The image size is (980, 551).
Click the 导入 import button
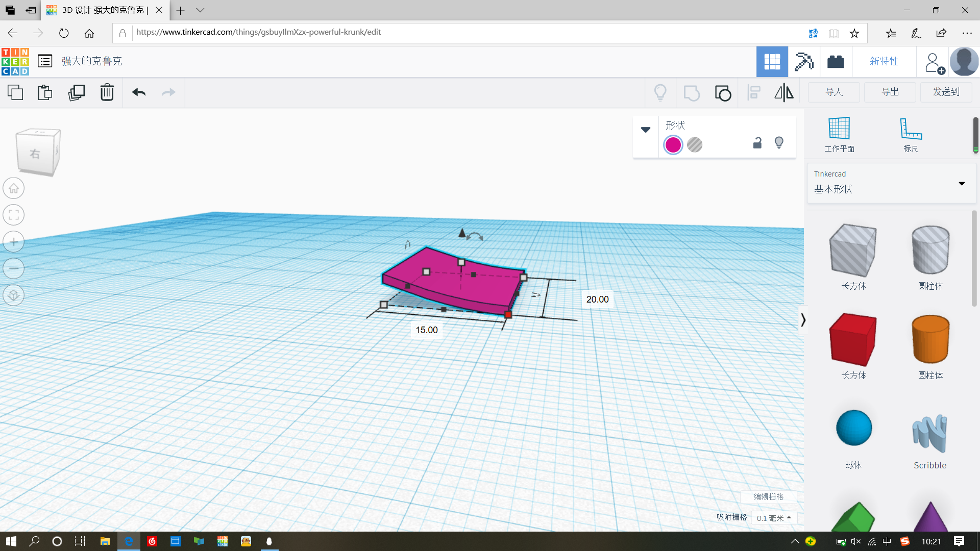click(834, 92)
